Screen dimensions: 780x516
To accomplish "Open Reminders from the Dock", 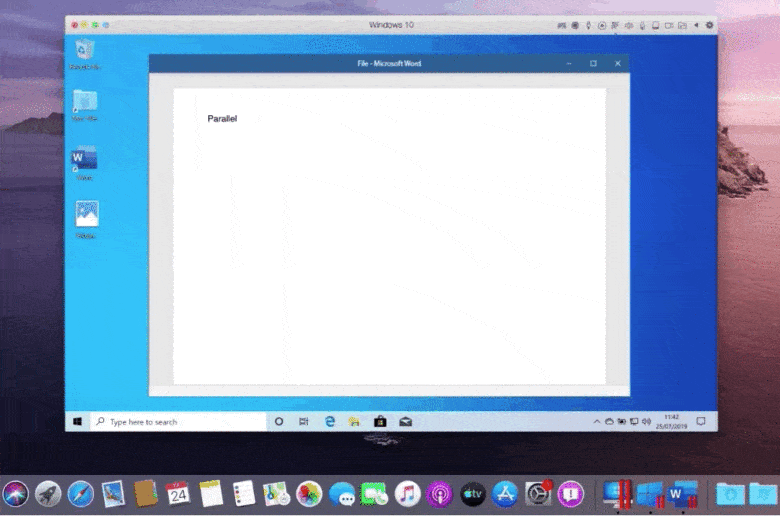I will (244, 494).
